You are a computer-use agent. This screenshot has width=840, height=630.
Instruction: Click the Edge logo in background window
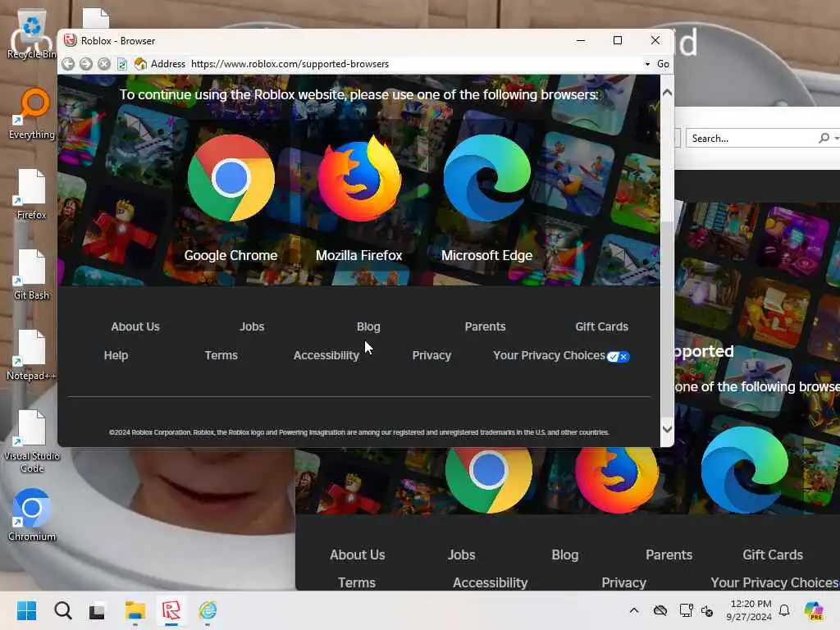tap(745, 470)
